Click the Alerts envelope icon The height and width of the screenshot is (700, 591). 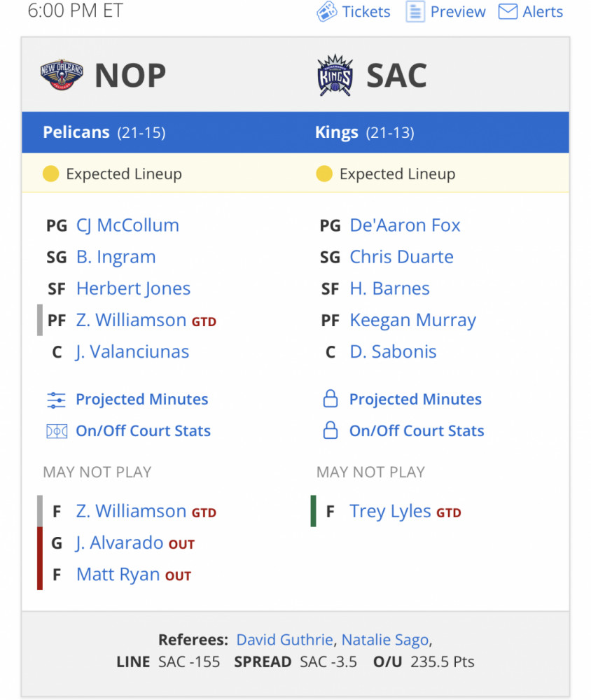[508, 12]
